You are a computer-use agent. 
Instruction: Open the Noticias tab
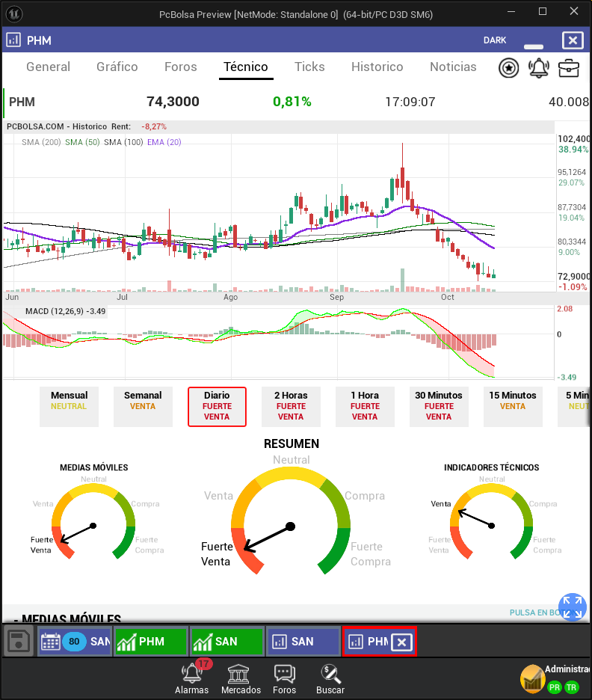[453, 67]
